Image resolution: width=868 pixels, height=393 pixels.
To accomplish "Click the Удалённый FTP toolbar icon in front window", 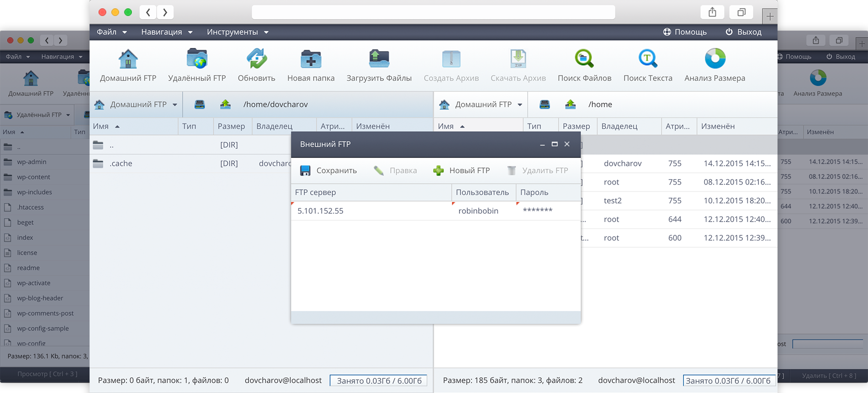I will tap(197, 59).
